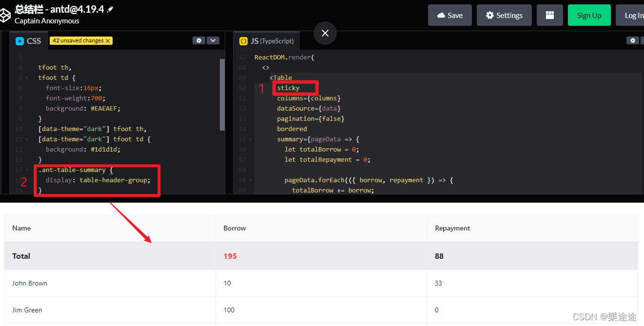Click John Brown's borrow value 10
Screen dimensions: 644x326
(x=227, y=283)
